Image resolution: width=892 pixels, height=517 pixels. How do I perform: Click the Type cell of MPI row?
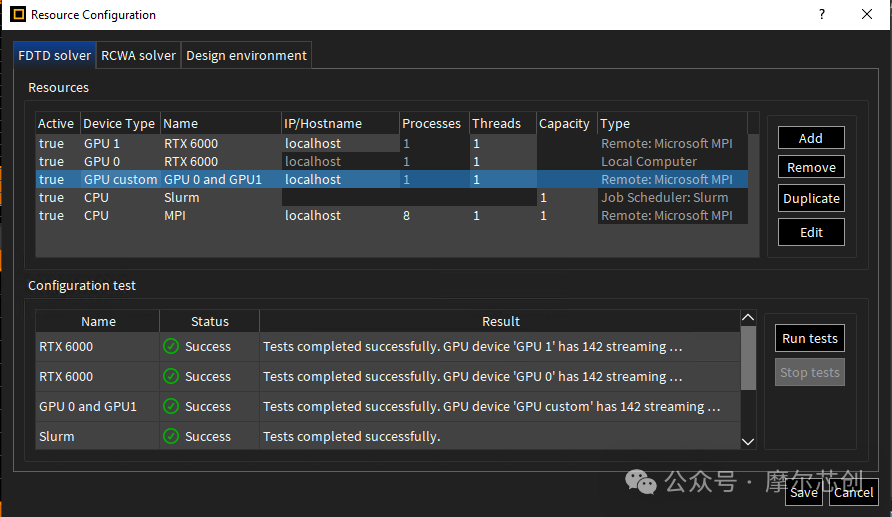667,216
